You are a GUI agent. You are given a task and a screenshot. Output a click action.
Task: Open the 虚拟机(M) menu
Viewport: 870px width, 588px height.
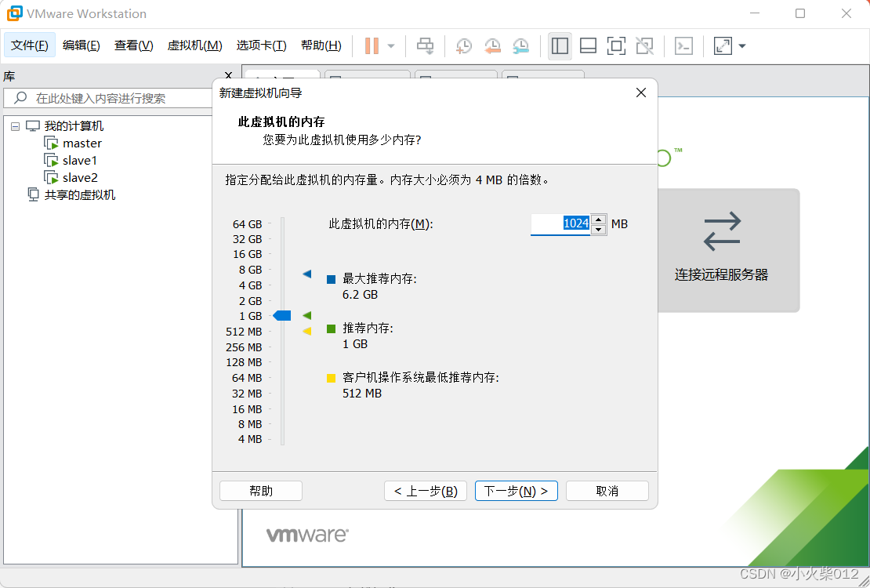coord(194,45)
